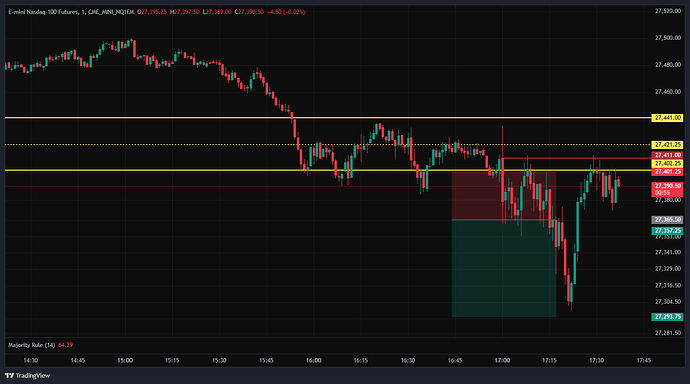Click the 27,500.00 price scale label
690x384 pixels.
click(668, 38)
